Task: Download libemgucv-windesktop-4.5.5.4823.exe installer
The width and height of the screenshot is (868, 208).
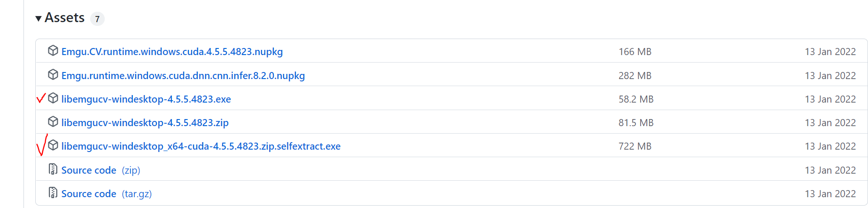Action: pos(146,99)
